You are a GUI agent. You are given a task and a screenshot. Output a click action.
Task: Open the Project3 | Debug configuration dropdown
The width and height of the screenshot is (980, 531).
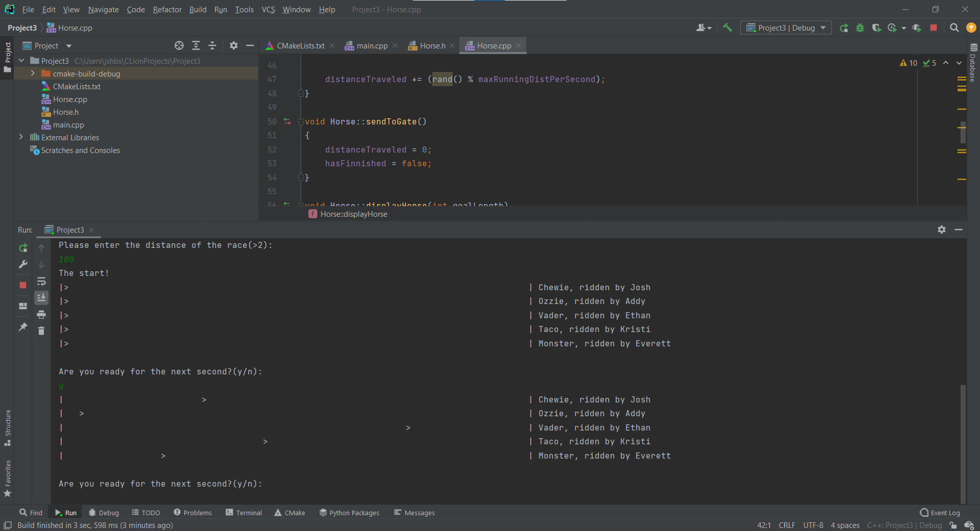point(786,28)
